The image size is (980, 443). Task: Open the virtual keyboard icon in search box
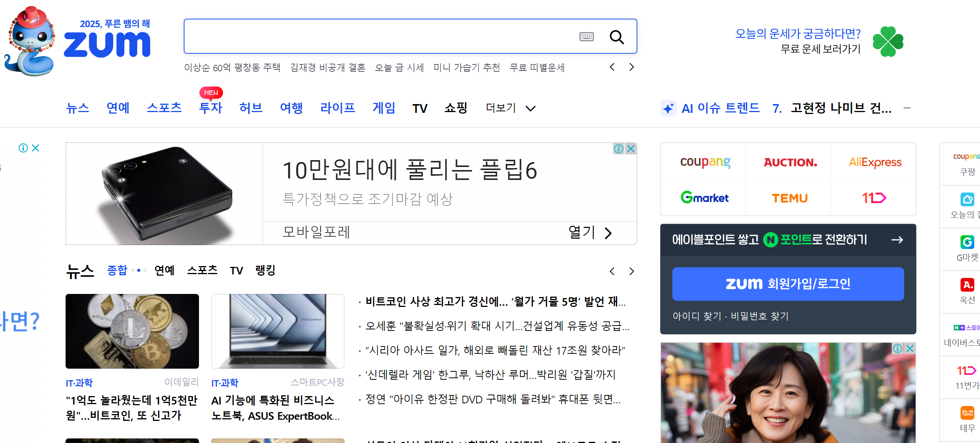coord(586,37)
